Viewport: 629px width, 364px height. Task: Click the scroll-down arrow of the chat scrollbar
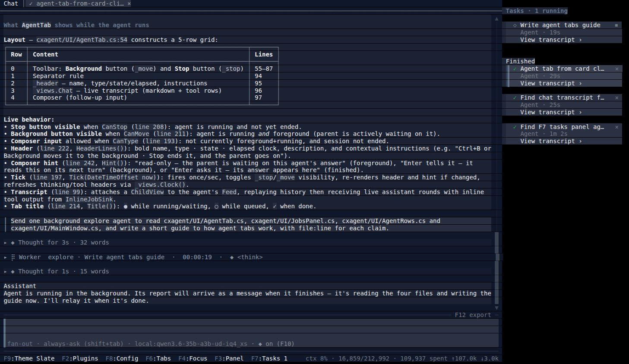pos(496,308)
